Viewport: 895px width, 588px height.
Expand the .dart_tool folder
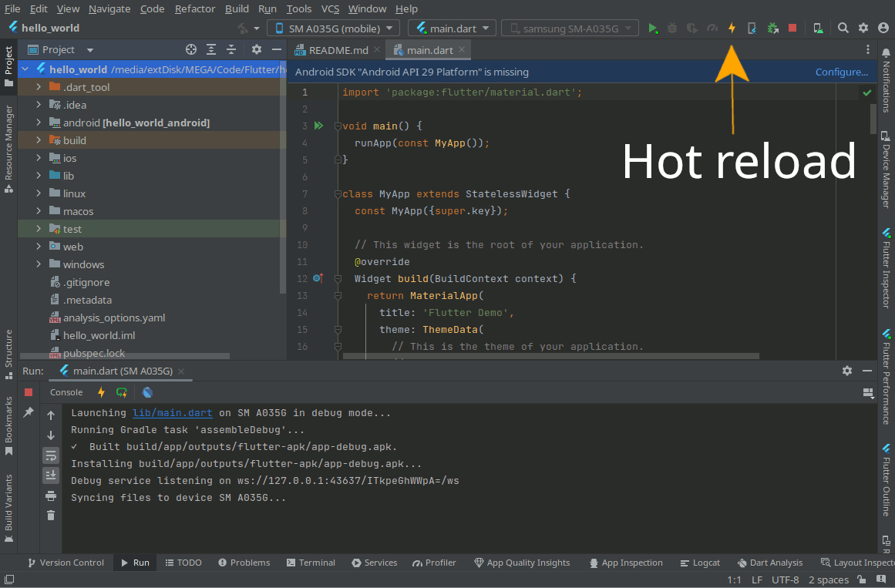[39, 87]
